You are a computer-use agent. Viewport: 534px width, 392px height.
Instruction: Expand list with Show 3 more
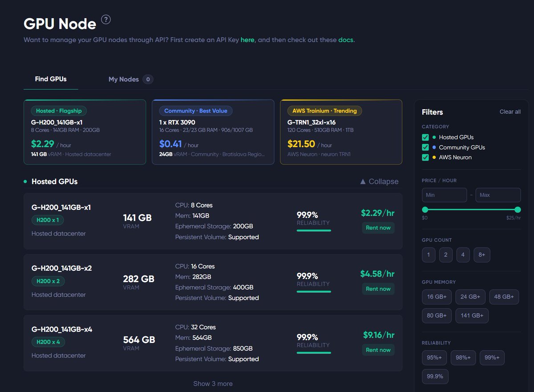click(x=213, y=384)
